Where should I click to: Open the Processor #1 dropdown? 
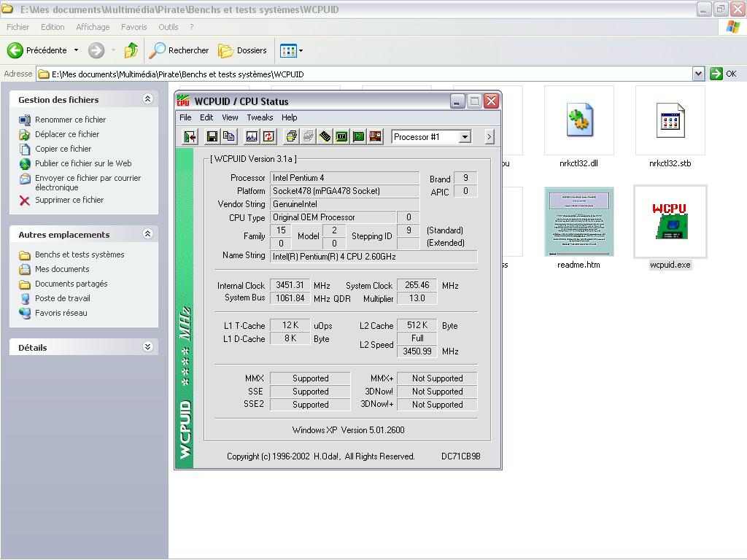(465, 137)
